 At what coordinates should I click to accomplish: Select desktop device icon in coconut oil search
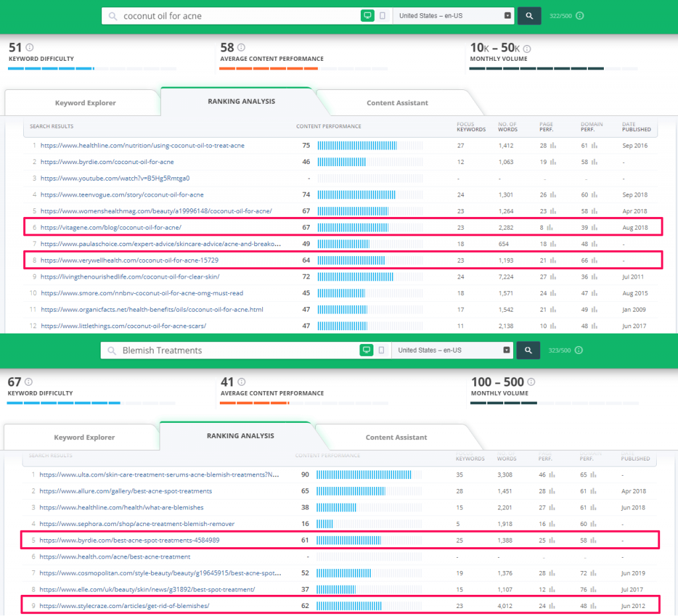367,16
